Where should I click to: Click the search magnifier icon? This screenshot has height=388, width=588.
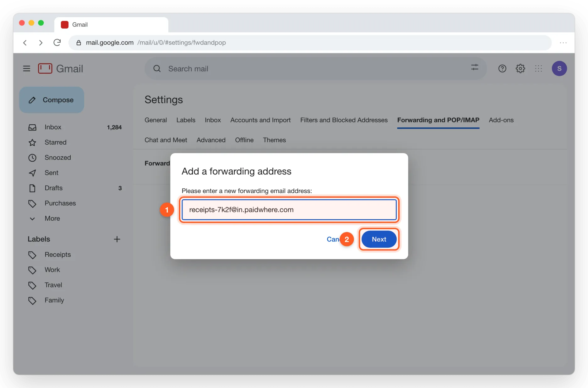(x=157, y=68)
